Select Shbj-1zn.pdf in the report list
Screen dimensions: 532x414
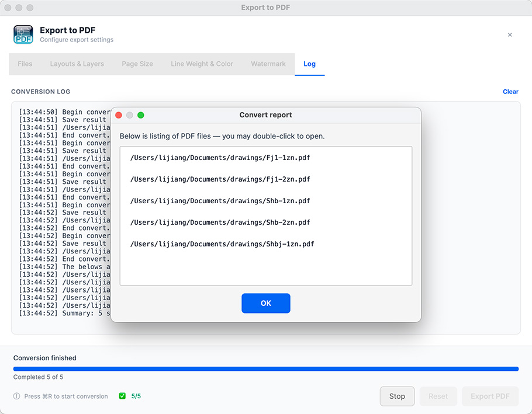click(x=222, y=244)
